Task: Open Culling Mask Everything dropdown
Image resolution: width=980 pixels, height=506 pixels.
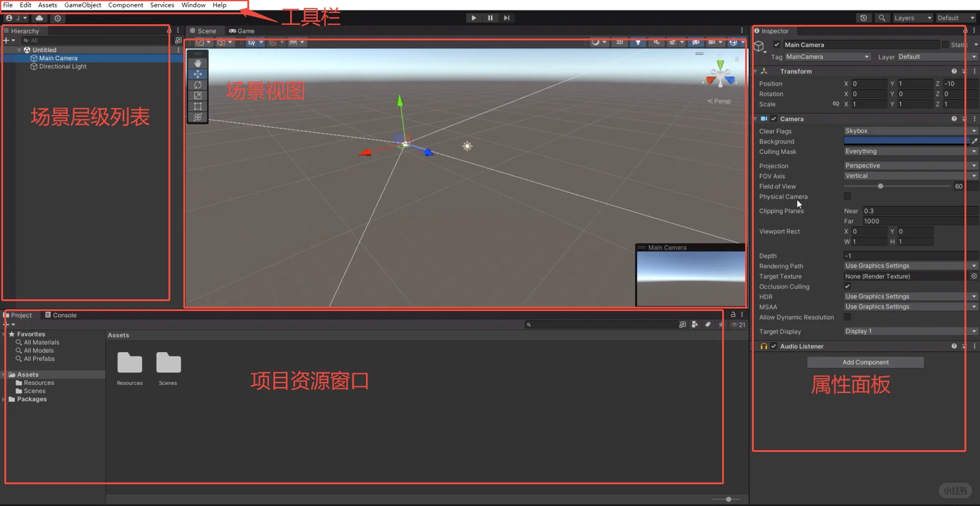Action: point(910,151)
